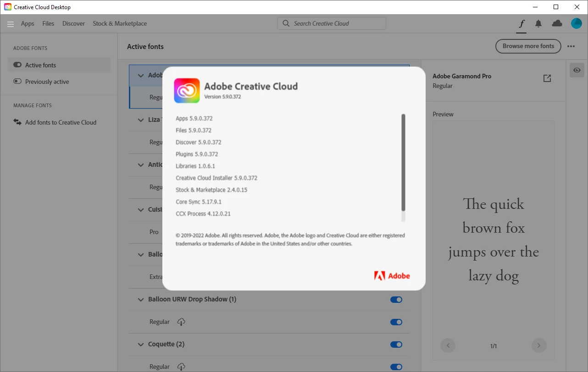Image resolution: width=588 pixels, height=372 pixels.
Task: Open cloud sync status icon
Action: coord(557,23)
